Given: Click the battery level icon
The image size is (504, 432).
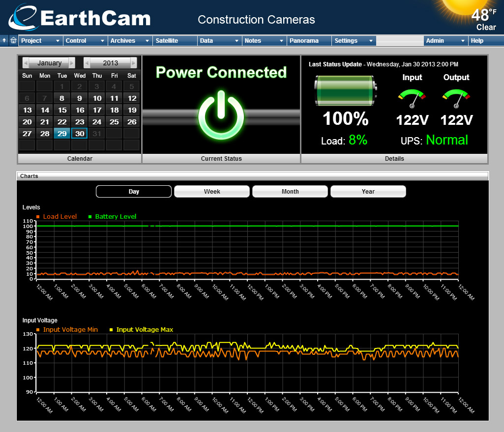Looking at the screenshot, I should click(346, 90).
